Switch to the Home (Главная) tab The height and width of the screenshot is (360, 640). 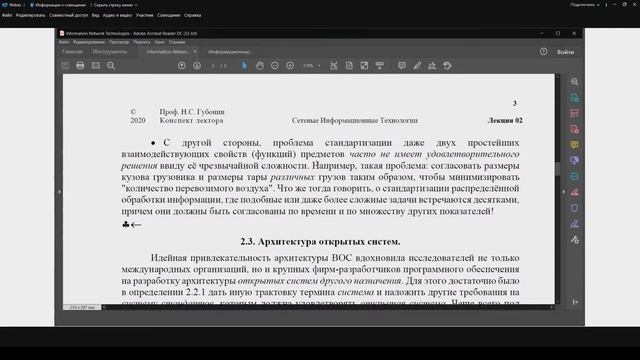point(72,52)
